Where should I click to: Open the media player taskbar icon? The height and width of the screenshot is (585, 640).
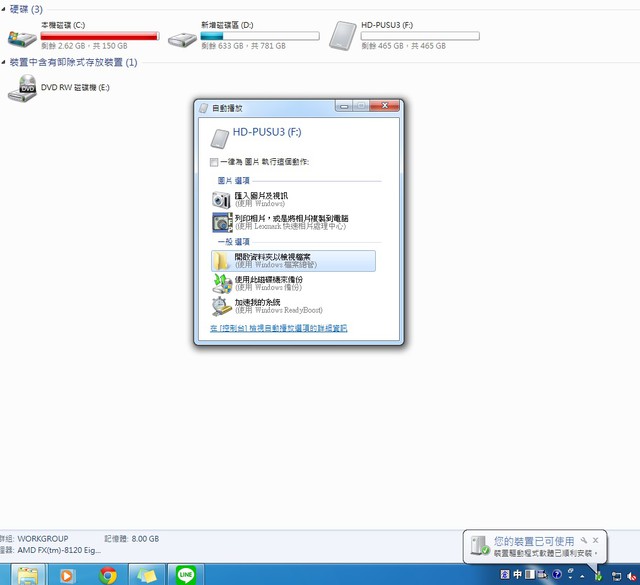pos(66,576)
